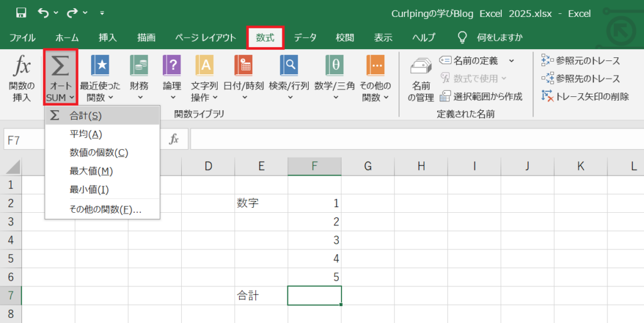Screen dimensions: 644x323
Task: Choose その他の関数(F)... from the menu
Action: click(x=103, y=210)
